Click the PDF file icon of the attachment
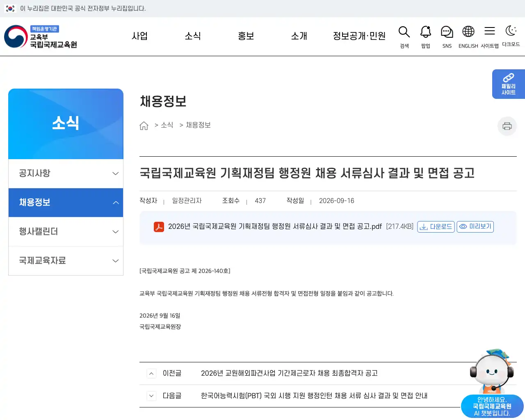Image resolution: width=525 pixels, height=420 pixels. (x=159, y=226)
